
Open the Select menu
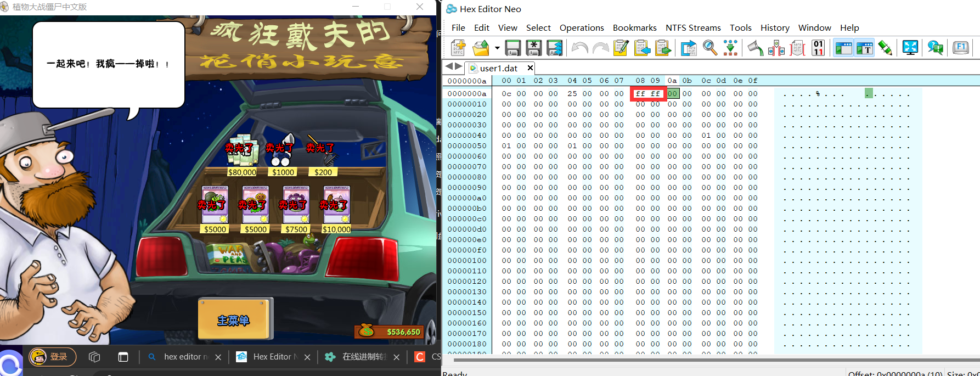pos(538,27)
